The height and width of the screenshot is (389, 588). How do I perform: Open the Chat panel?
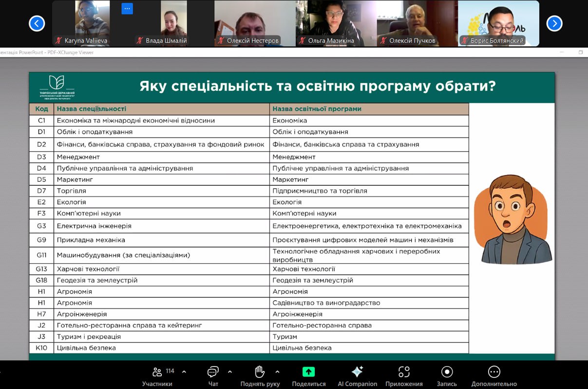coord(213,372)
